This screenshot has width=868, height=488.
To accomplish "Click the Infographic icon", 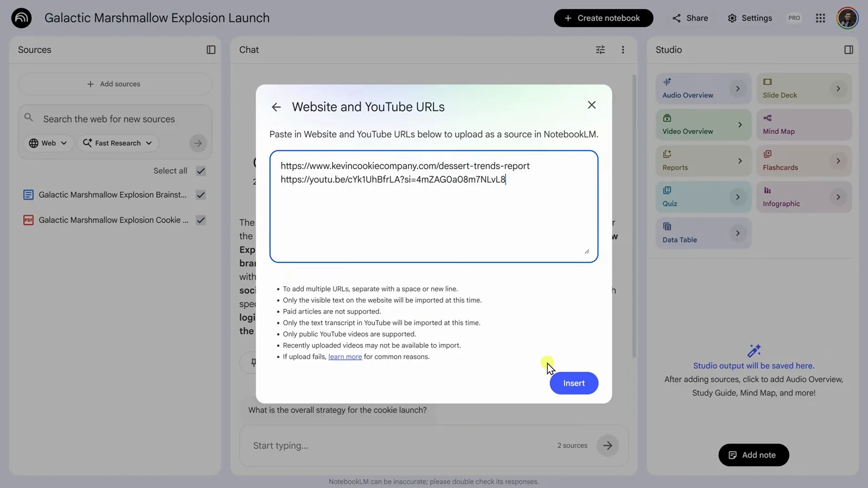I will [x=767, y=190].
